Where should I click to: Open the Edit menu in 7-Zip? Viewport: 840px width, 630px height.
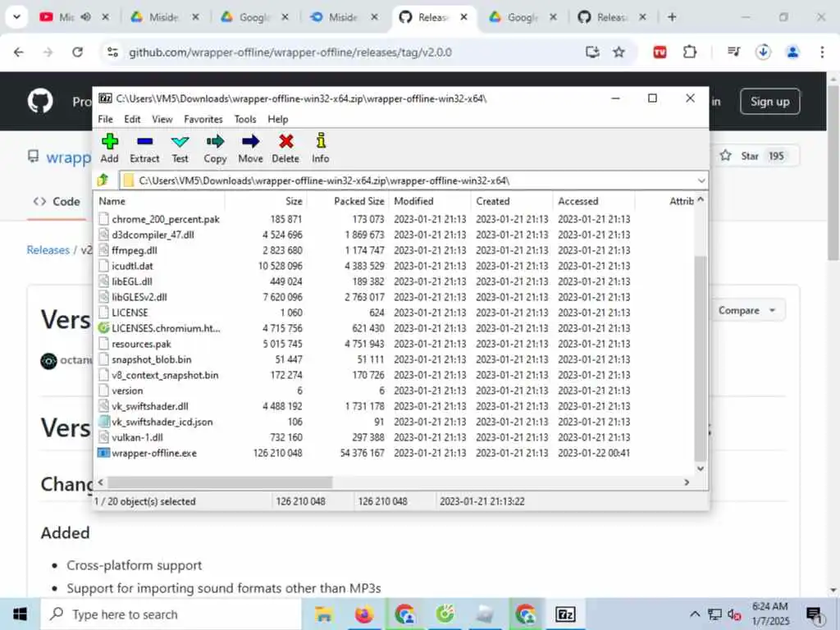(x=132, y=119)
